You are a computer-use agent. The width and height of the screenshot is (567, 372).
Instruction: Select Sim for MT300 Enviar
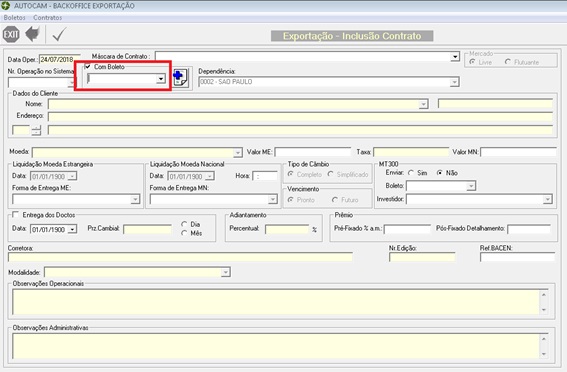(x=411, y=173)
